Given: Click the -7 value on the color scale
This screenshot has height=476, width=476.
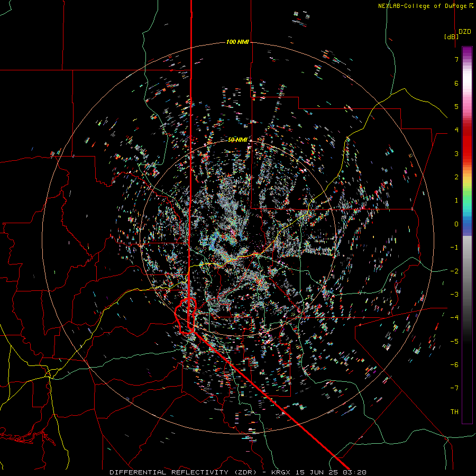Looking at the screenshot, I should click(x=454, y=388).
